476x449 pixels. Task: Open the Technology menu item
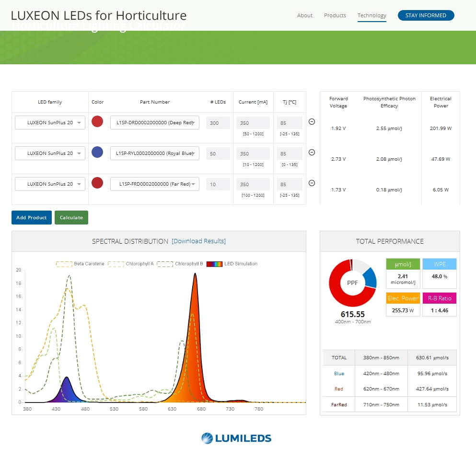[x=372, y=15]
